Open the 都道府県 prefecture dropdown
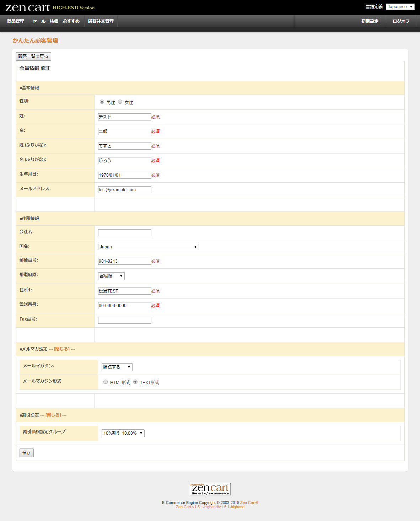The image size is (420, 521). point(111,276)
